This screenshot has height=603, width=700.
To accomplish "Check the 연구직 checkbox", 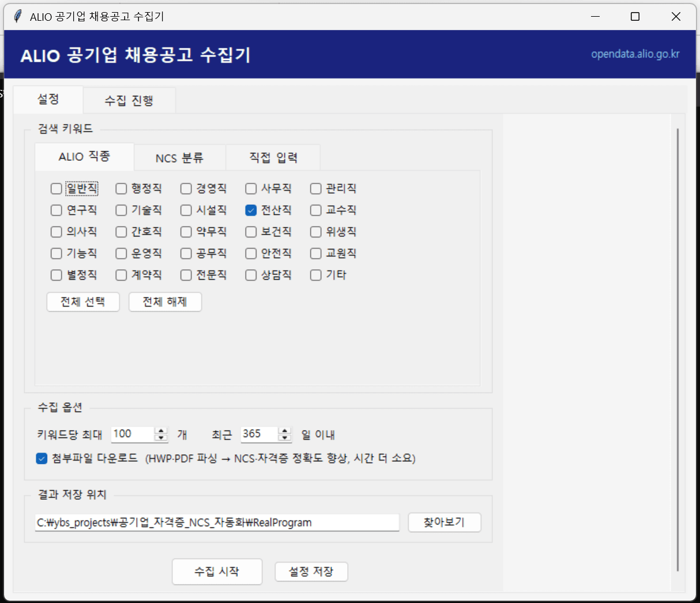I will coord(56,210).
